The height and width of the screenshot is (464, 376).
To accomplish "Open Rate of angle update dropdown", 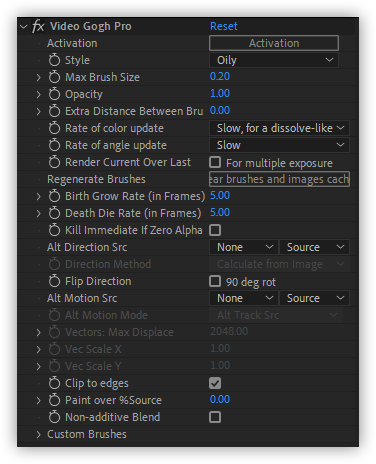I will (279, 145).
